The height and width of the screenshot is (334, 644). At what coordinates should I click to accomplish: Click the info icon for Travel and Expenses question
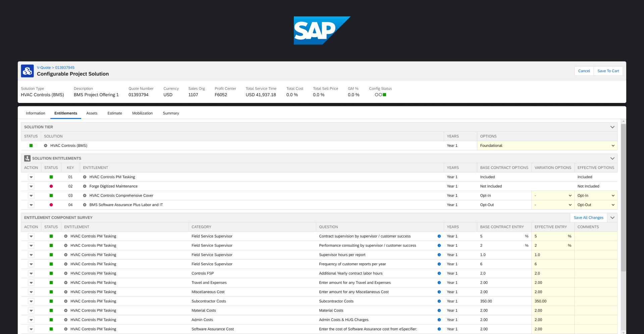439,283
